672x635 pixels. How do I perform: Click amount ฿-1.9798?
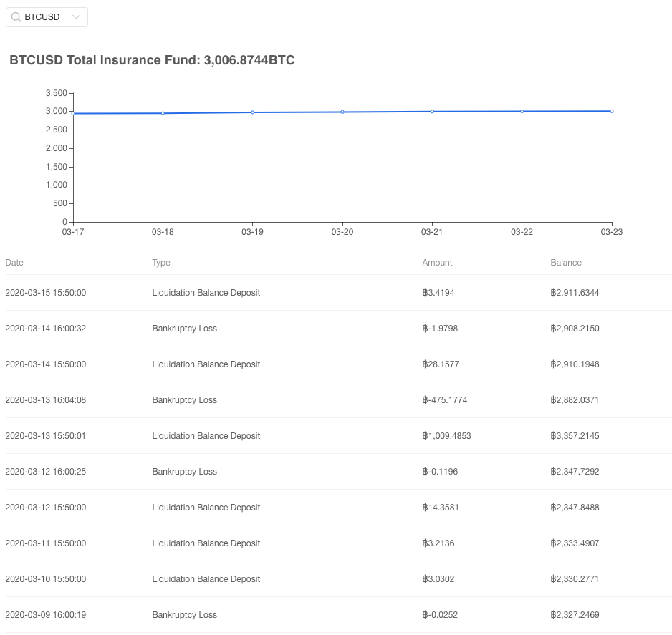pyautogui.click(x=440, y=329)
